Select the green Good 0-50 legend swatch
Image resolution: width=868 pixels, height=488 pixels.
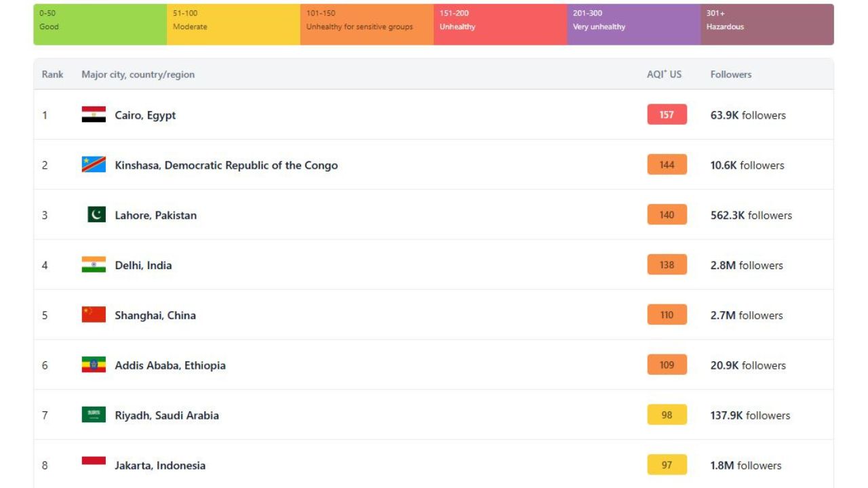[100, 24]
